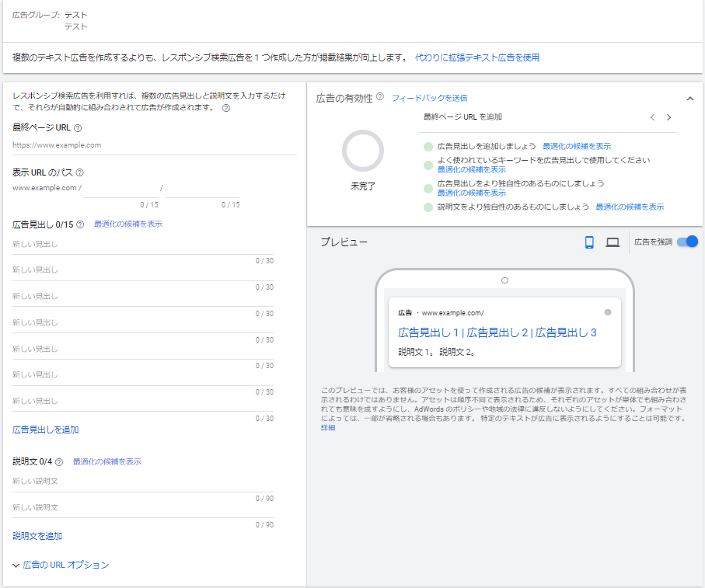Viewport: 705px width, 588px height.
Task: Open help icon next to 最終ページ URL
Action: pyautogui.click(x=78, y=128)
